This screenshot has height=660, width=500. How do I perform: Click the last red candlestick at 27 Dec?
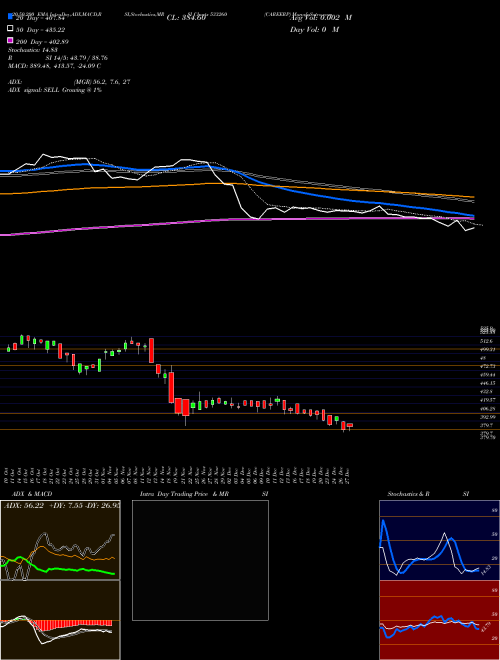click(x=350, y=426)
